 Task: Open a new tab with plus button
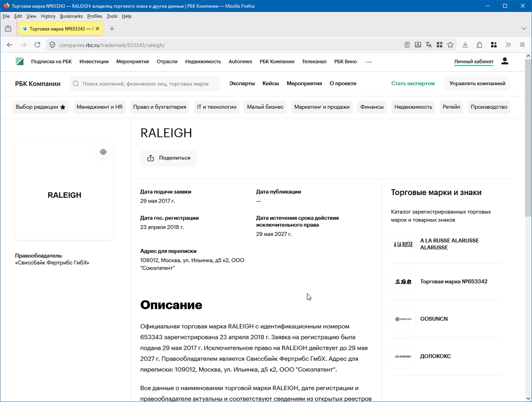pyautogui.click(x=112, y=29)
